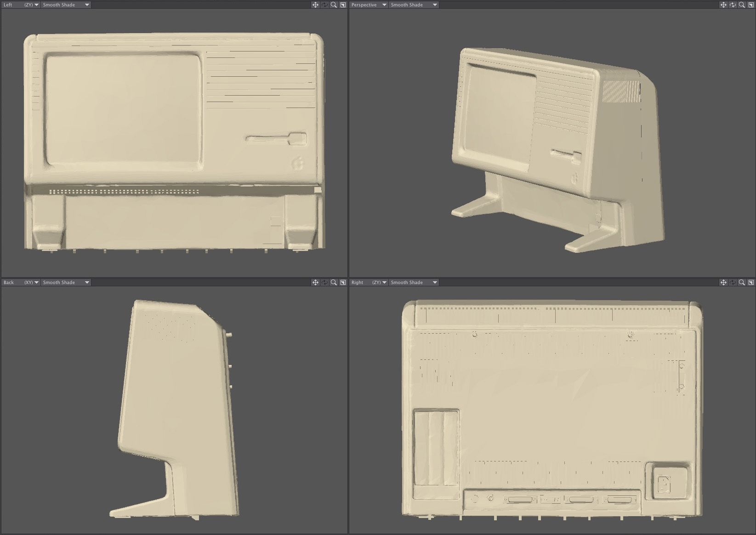Open Smooth Shade dropdown in the Perspective viewport

[x=414, y=5]
